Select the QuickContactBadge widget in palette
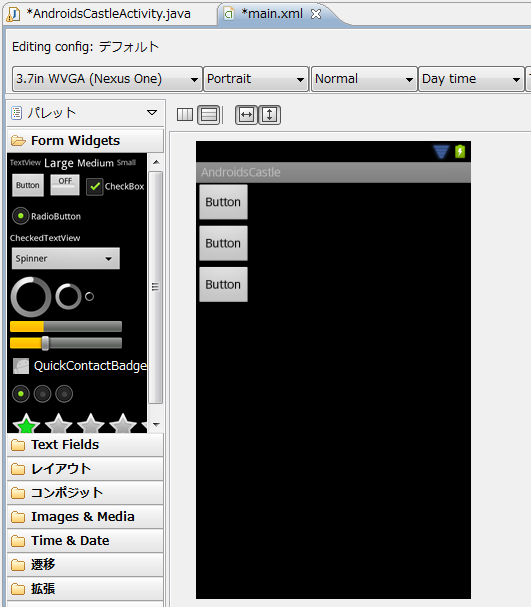 (x=79, y=366)
